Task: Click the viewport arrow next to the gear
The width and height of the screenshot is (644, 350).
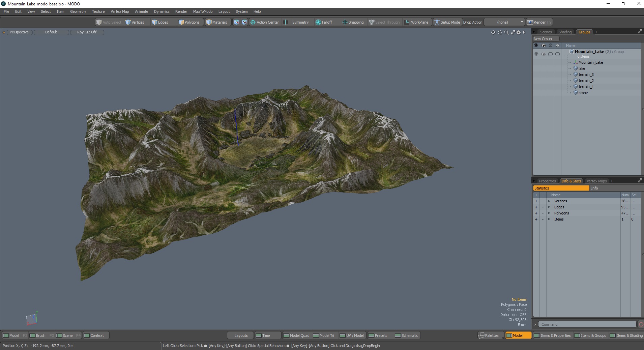Action: pos(524,32)
